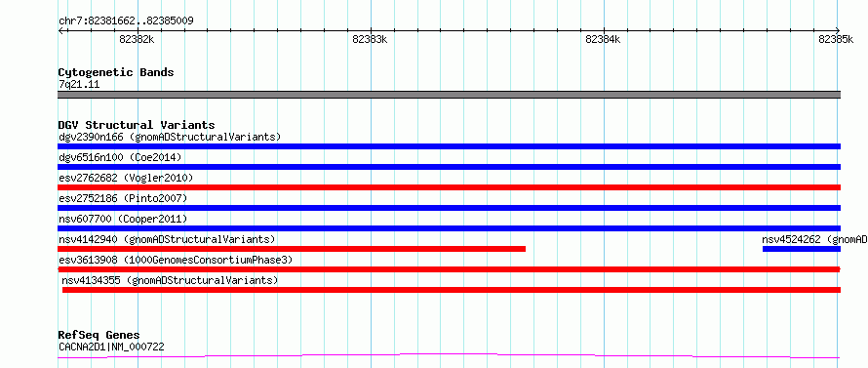Viewport: 868px width, 368px height.
Task: Click the nsv4134355 red variant bar
Action: 452,290
